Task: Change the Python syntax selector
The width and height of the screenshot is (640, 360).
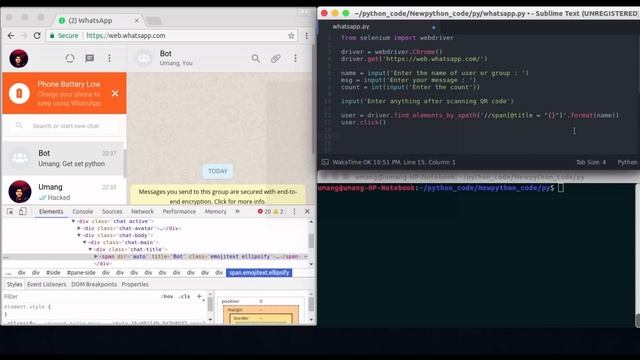Action: (627, 162)
